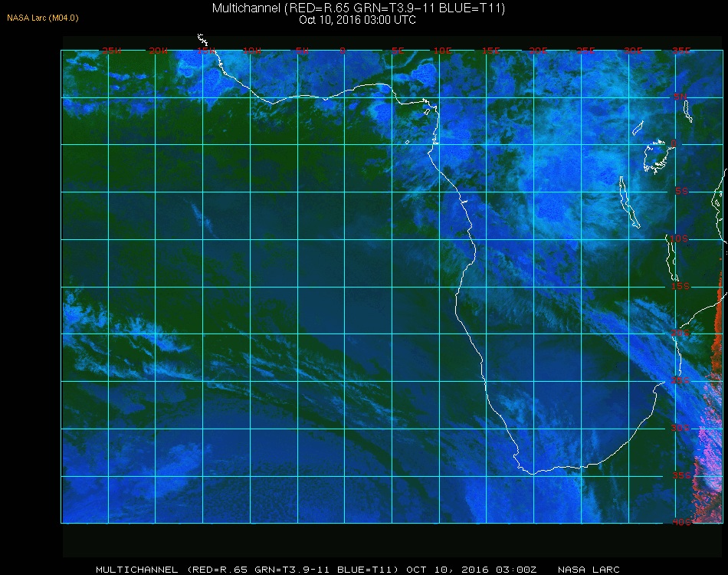Viewport: 728px width, 575px height.
Task: Click the Multichannel title text at top
Action: click(359, 8)
